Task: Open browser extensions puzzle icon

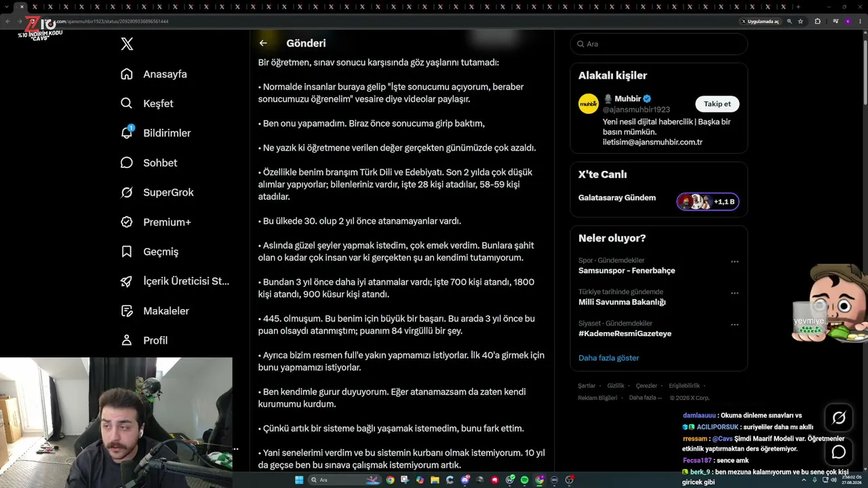Action: [x=817, y=21]
